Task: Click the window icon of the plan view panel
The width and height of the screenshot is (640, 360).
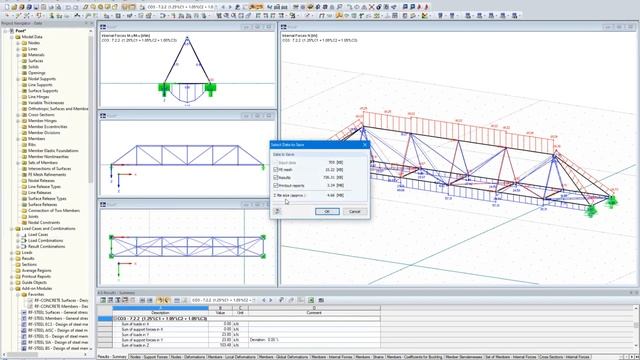Action: point(103,204)
